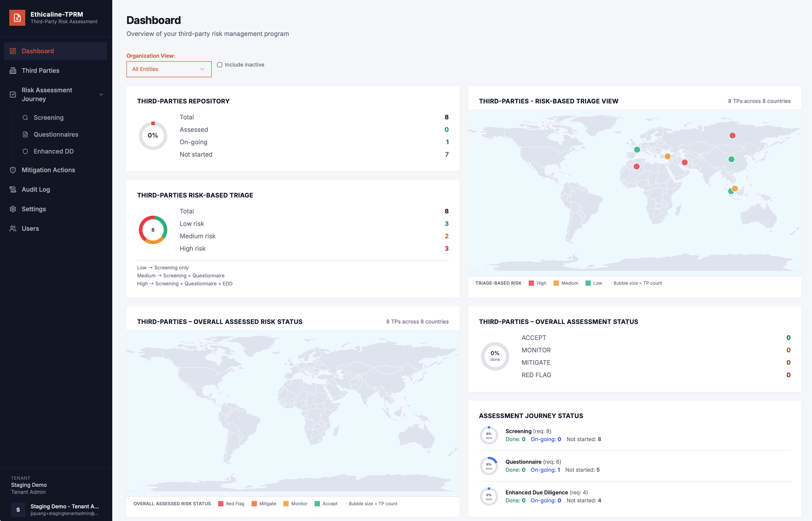Click the Assessed count 0
The width and height of the screenshot is (812, 521).
tap(446, 130)
